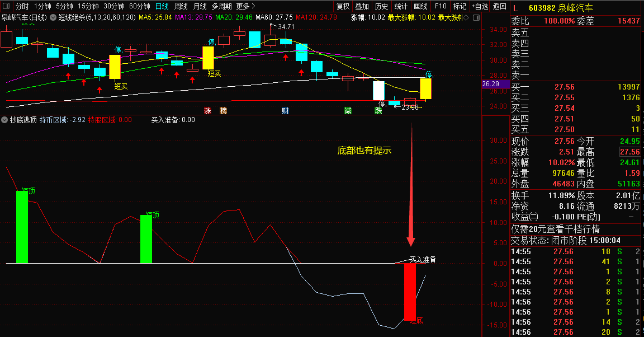Click MA20: 29.46 label
Screen dimensions: 644x337
tap(234, 18)
